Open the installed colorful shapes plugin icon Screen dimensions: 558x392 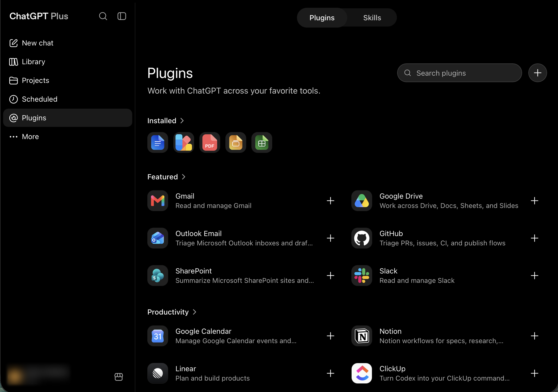pos(184,142)
